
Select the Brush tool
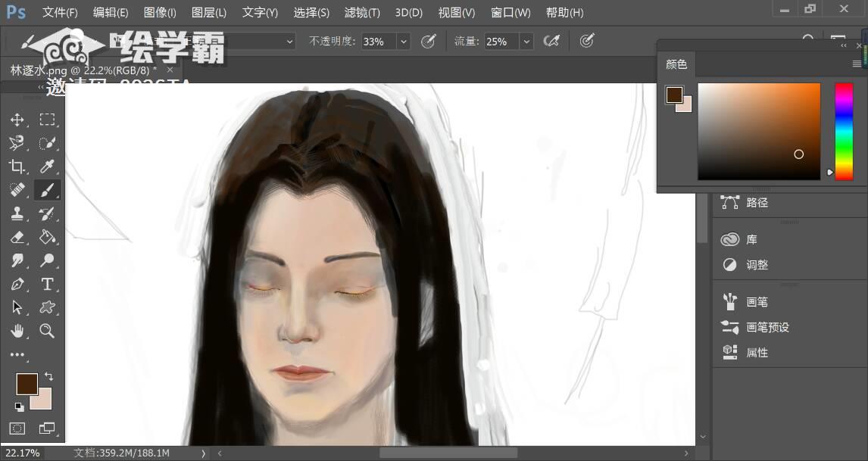(x=47, y=190)
